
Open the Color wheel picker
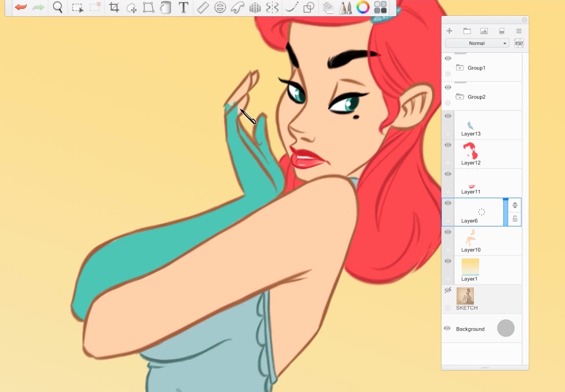pyautogui.click(x=363, y=7)
